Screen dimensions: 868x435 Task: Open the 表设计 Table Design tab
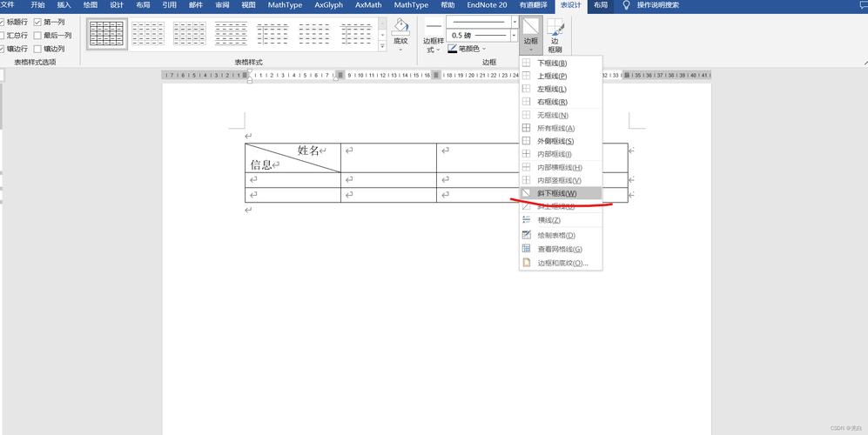[x=571, y=5]
